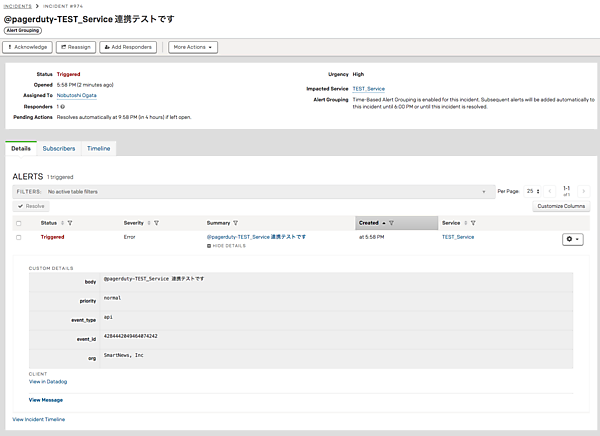
Task: Open the TEST_Service impacted service link
Action: 369,89
